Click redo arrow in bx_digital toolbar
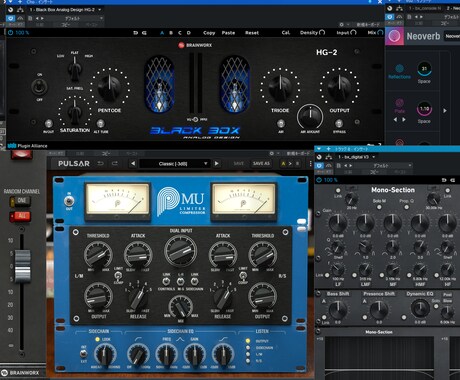The height and width of the screenshot is (380, 460). pos(452,180)
